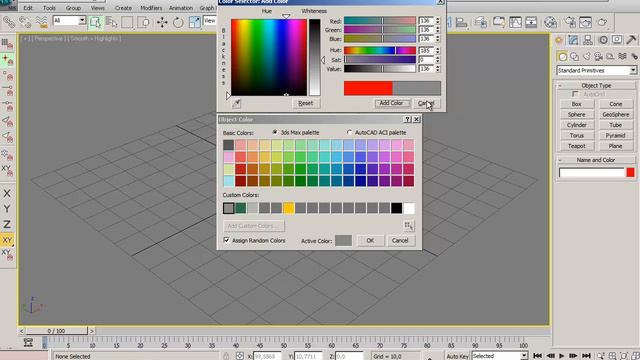Select the Lights category icon
This screenshot has width=640, height=360.
[x=587, y=56]
